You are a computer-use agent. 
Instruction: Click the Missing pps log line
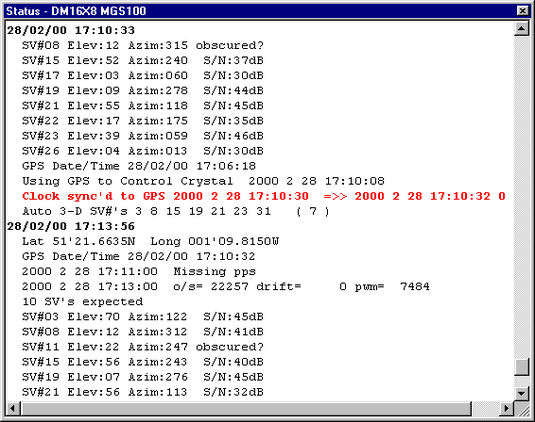[x=139, y=272]
